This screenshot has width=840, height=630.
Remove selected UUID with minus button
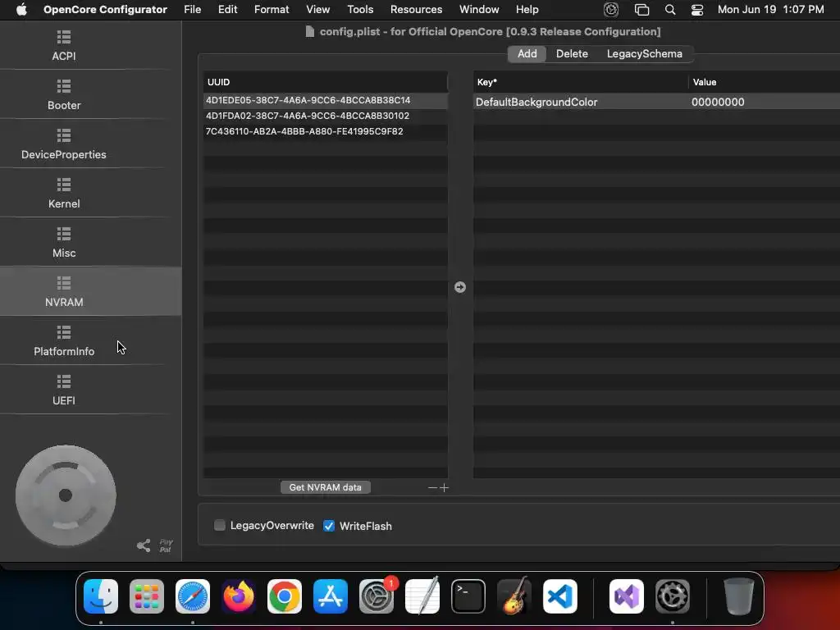pyautogui.click(x=432, y=487)
